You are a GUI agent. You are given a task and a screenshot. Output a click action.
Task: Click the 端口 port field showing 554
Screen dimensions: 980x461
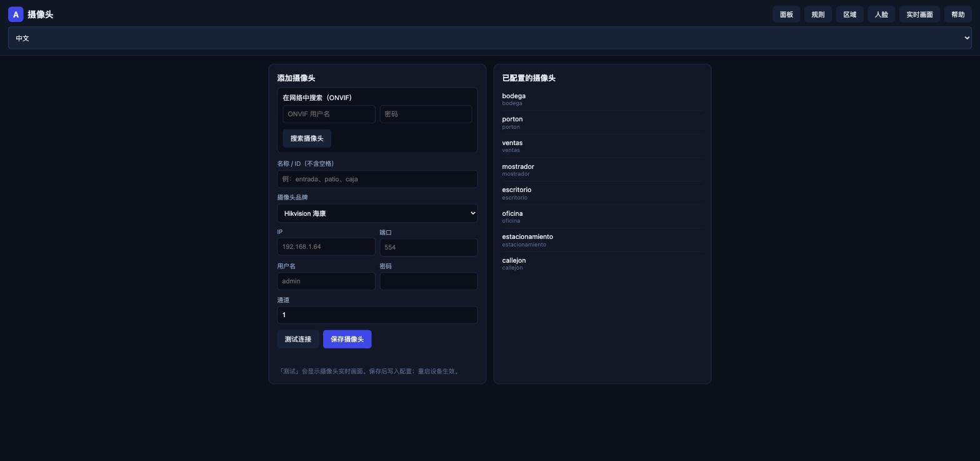click(x=429, y=247)
